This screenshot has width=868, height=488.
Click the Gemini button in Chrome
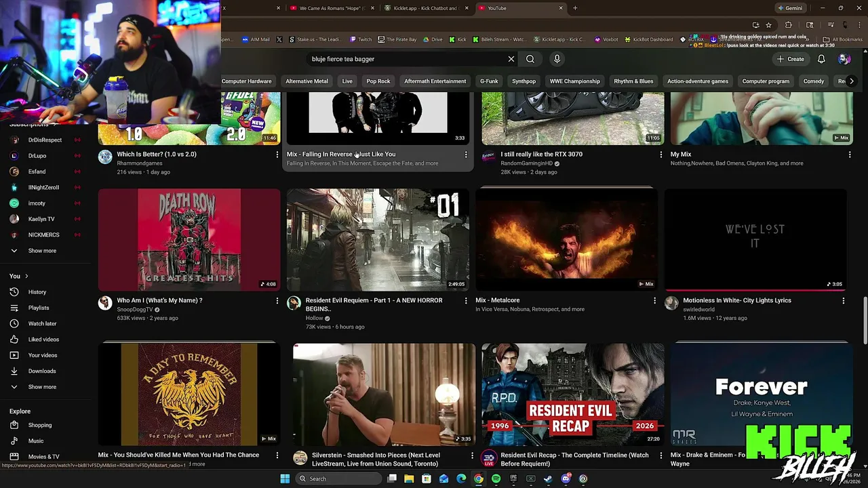pos(790,8)
